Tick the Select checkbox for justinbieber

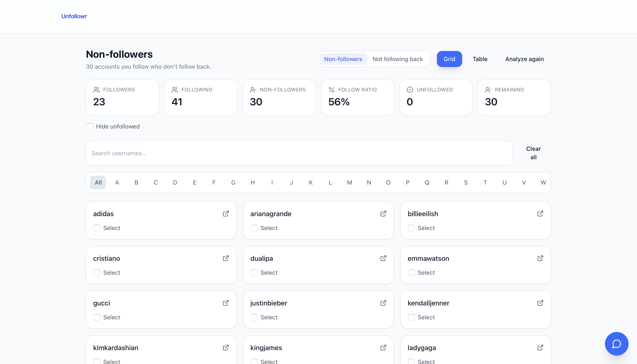pos(254,317)
